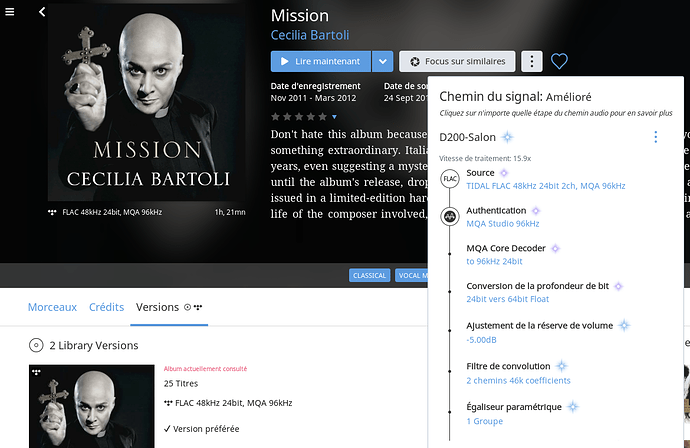Open the hamburger main menu
The image size is (690, 448).
(x=10, y=12)
